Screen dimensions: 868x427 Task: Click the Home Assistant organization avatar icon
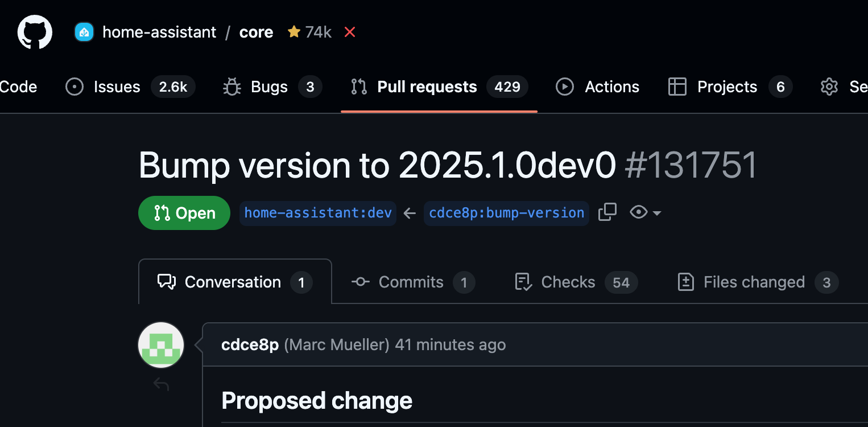click(x=84, y=32)
